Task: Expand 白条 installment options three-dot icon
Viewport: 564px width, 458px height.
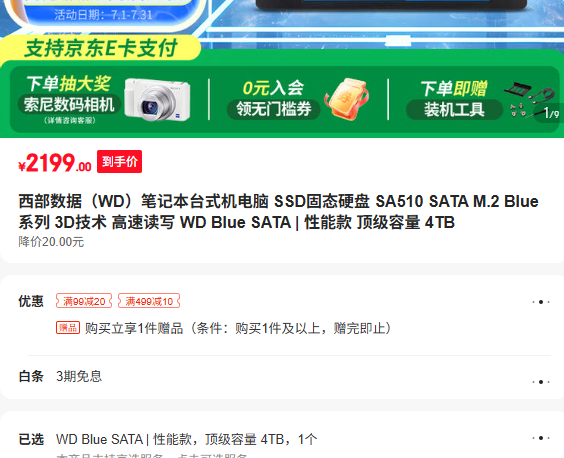Action: pyautogui.click(x=541, y=382)
